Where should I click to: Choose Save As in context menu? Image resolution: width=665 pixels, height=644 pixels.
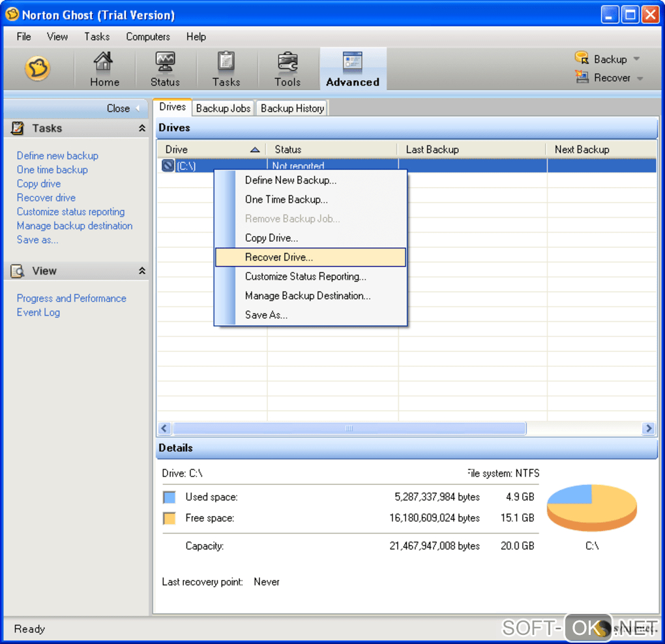tap(310, 315)
